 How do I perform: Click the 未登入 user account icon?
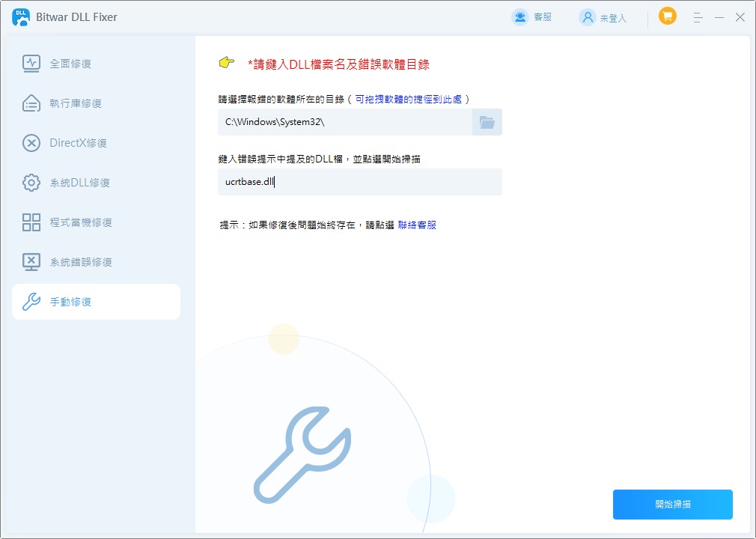click(587, 17)
